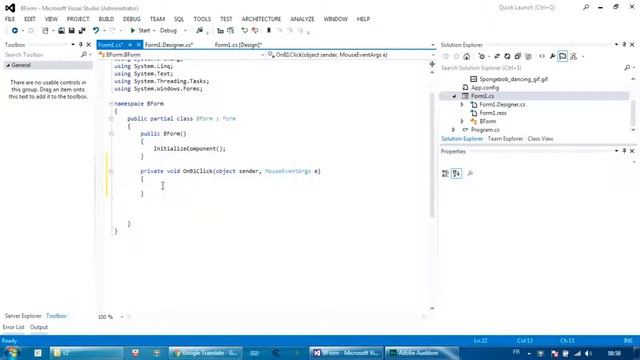Collapse the Form1.cs tree node
This screenshot has width=640, height=360.
tap(454, 96)
